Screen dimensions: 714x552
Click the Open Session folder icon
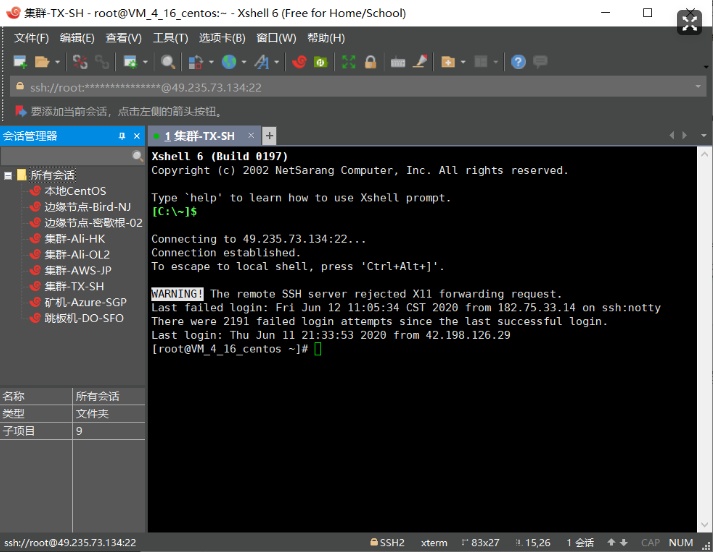pos(42,61)
